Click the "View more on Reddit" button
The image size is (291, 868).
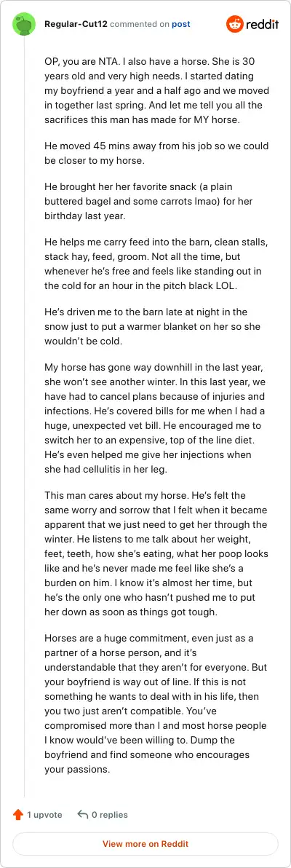point(145,844)
